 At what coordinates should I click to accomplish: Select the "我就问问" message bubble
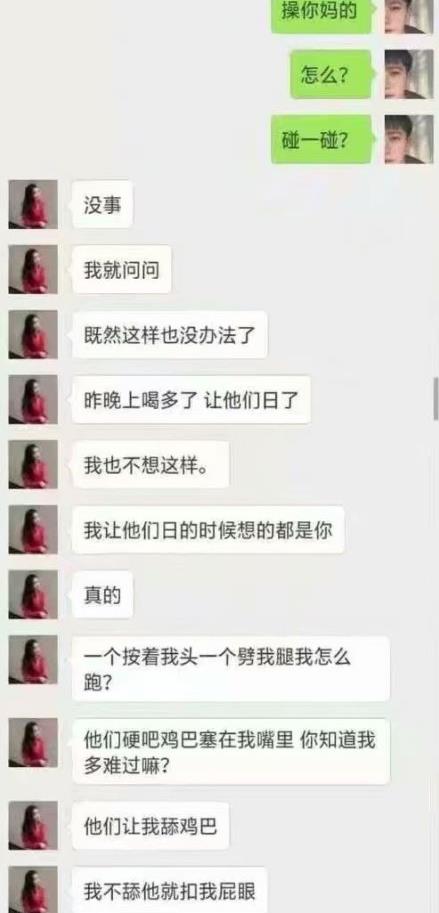[x=122, y=269]
